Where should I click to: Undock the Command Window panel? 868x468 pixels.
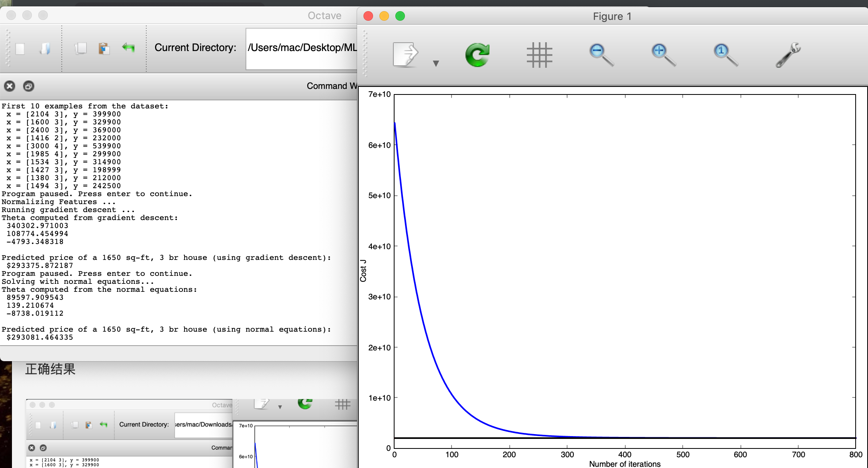[x=29, y=86]
